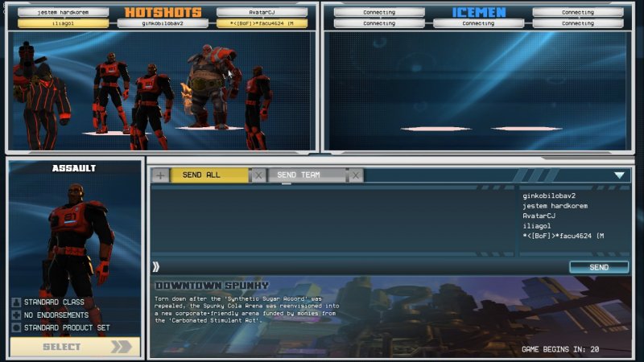Click the GAME BEGINS IN countdown text
Screen dimensions: 644x362
click(560, 349)
